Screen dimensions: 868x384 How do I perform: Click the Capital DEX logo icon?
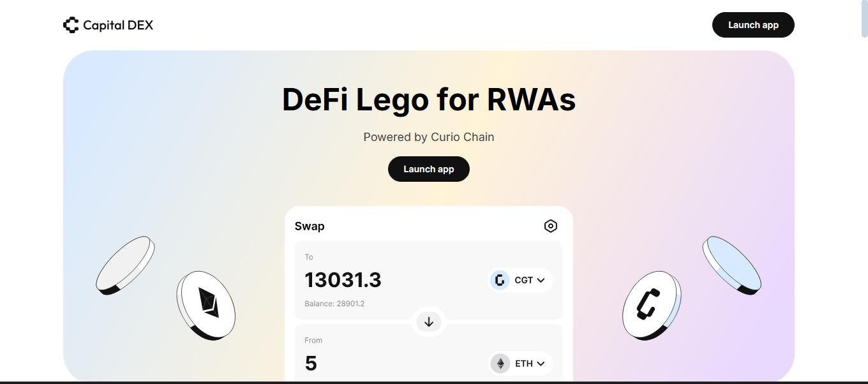[x=71, y=25]
